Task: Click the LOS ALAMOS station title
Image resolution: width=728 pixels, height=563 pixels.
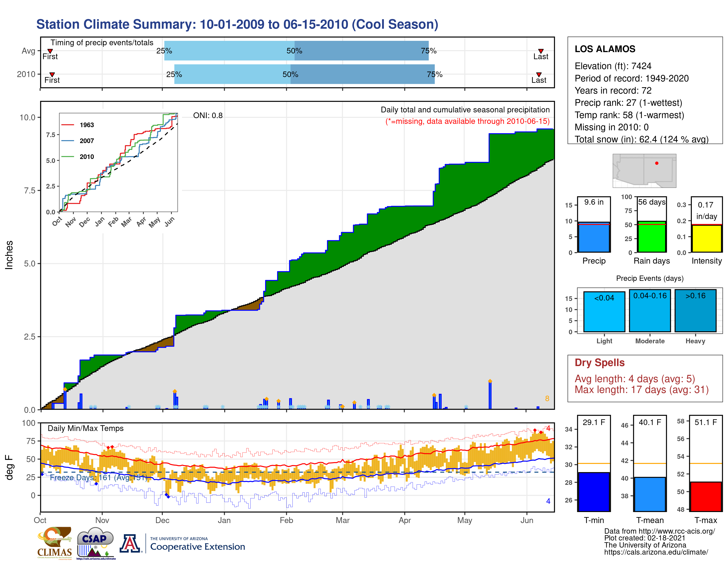Action: click(605, 49)
